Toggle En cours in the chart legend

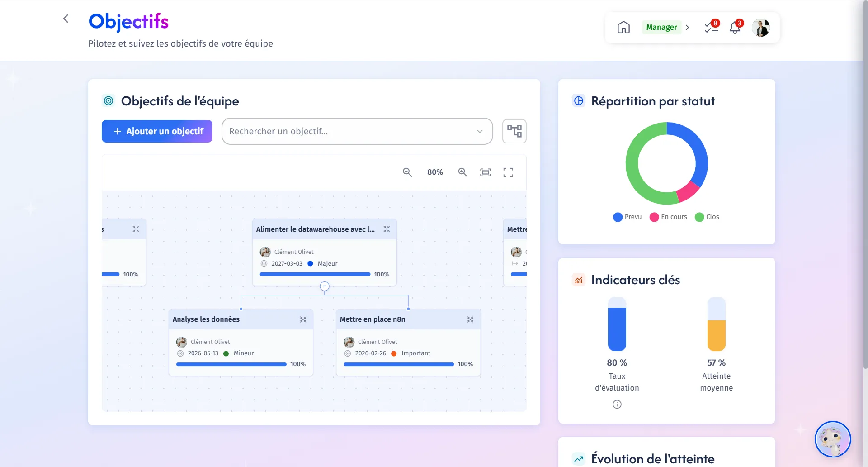[x=668, y=217]
